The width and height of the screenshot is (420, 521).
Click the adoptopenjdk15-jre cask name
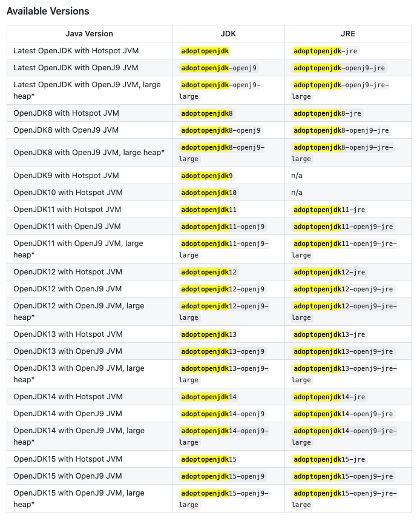coord(329,460)
